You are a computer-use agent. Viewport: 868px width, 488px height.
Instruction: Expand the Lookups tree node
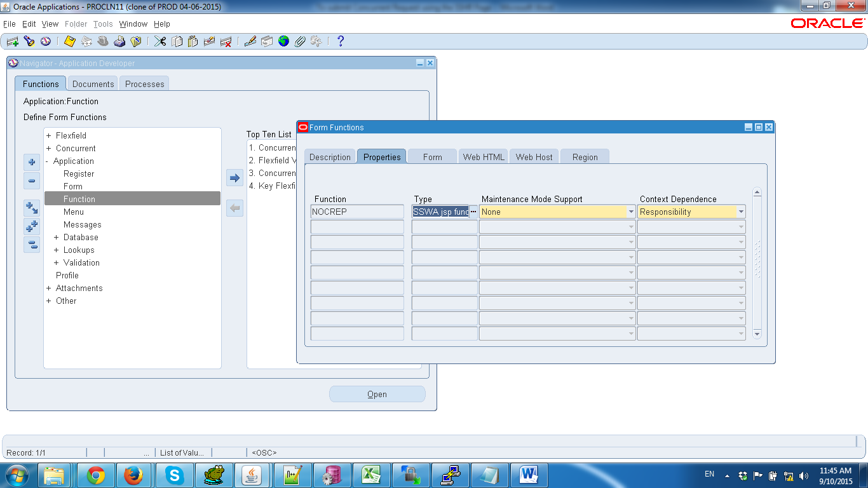point(57,250)
